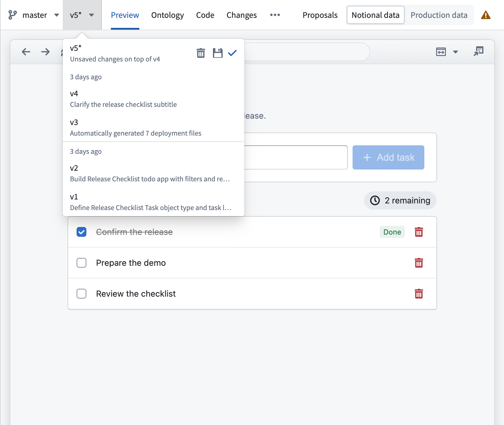This screenshot has width=504, height=425.
Task: Check Prepare the demo task
Action: tap(81, 263)
